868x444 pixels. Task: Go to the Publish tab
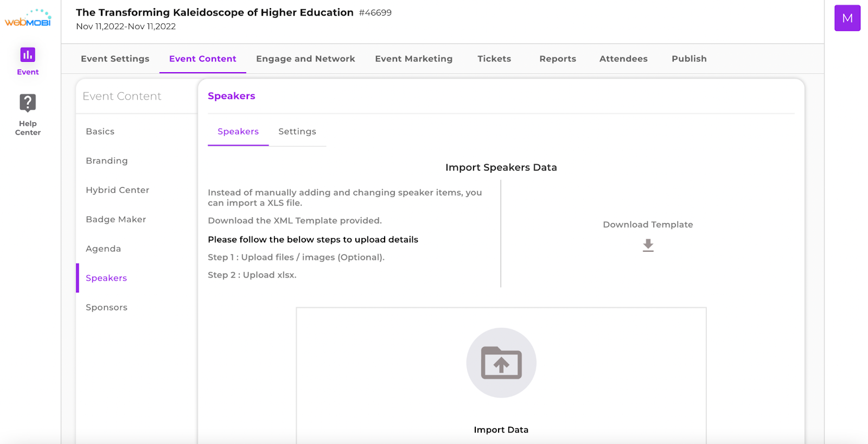coord(689,59)
